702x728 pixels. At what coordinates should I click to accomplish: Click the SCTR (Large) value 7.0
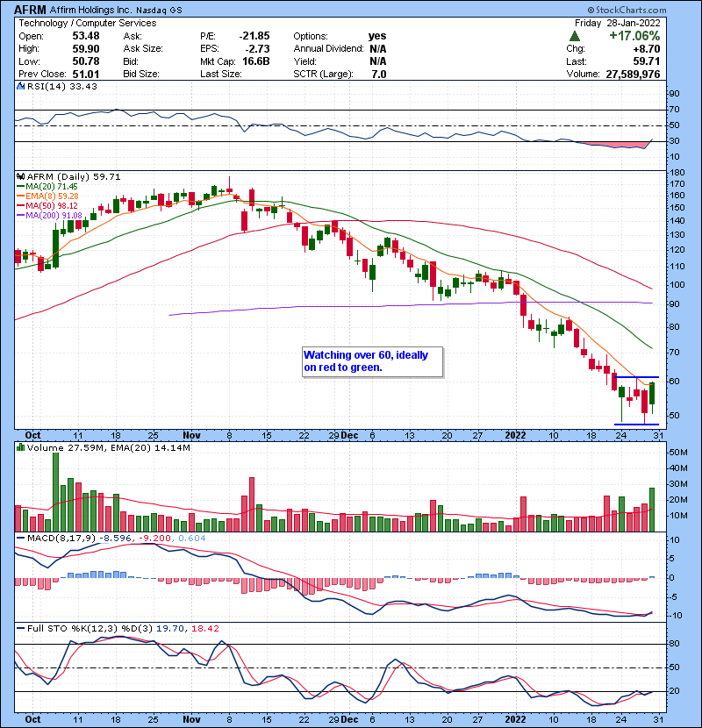379,74
